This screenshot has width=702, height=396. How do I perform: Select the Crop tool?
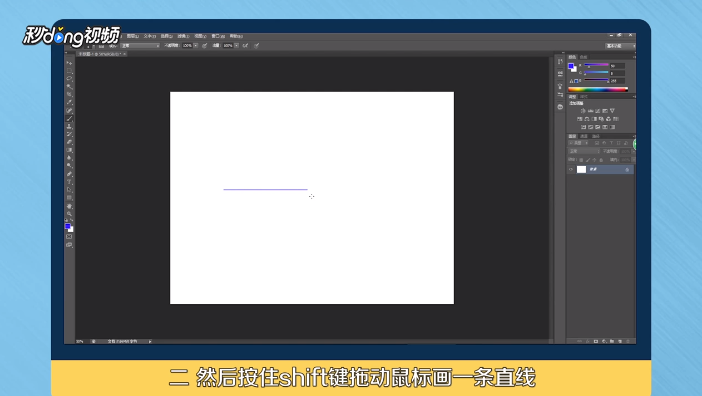point(69,94)
